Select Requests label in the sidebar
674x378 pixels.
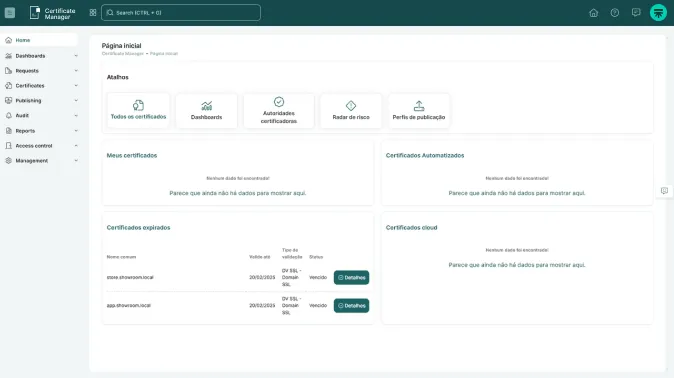click(x=27, y=71)
